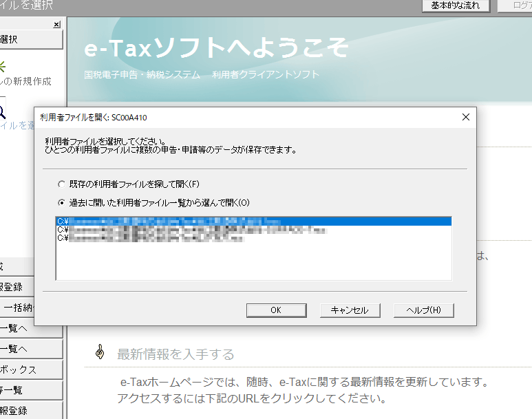
Task: Click the 選択 button in left panel
Action: (31, 39)
